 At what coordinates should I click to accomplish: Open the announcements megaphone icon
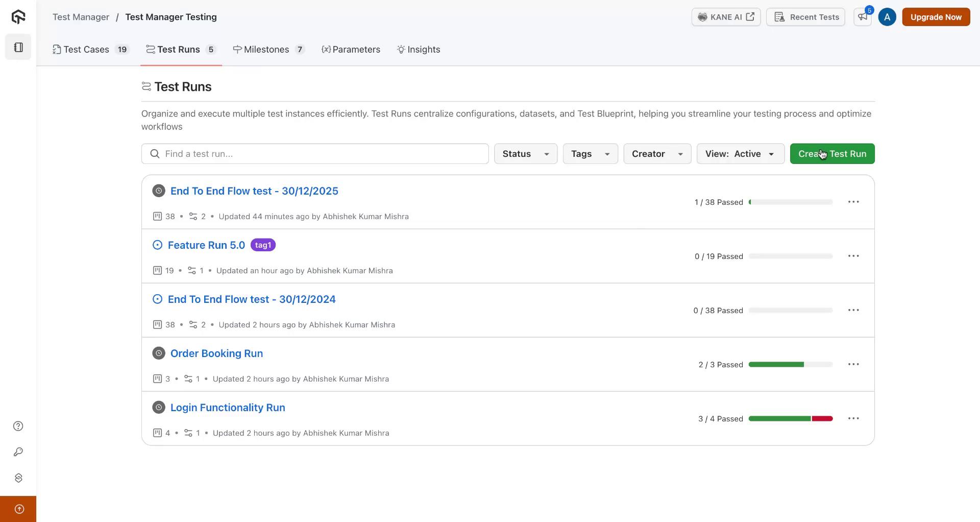coord(863,17)
